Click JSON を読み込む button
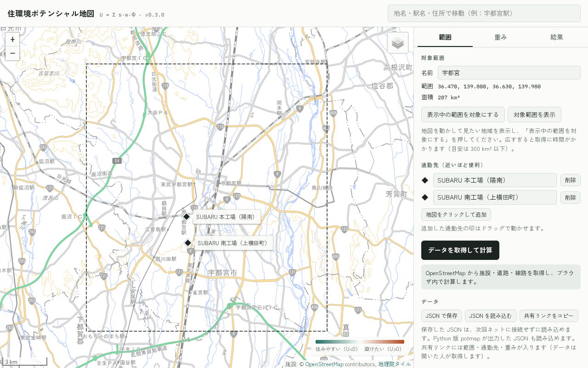588x368 pixels. tap(491, 316)
